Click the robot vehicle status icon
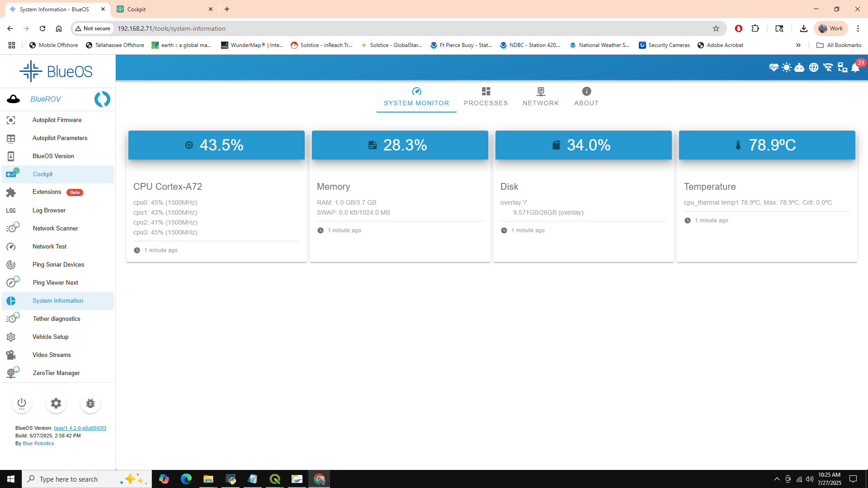The height and width of the screenshot is (488, 868). 799,68
